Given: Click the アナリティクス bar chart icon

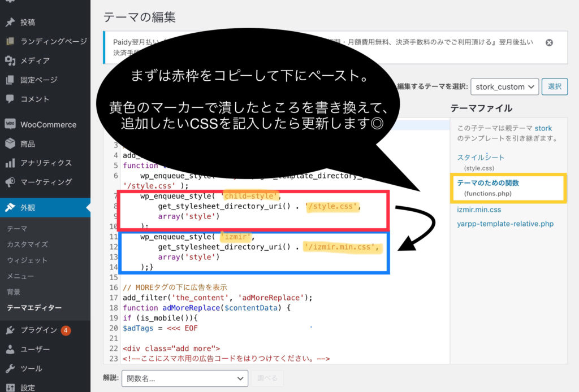Looking at the screenshot, I should coord(10,163).
